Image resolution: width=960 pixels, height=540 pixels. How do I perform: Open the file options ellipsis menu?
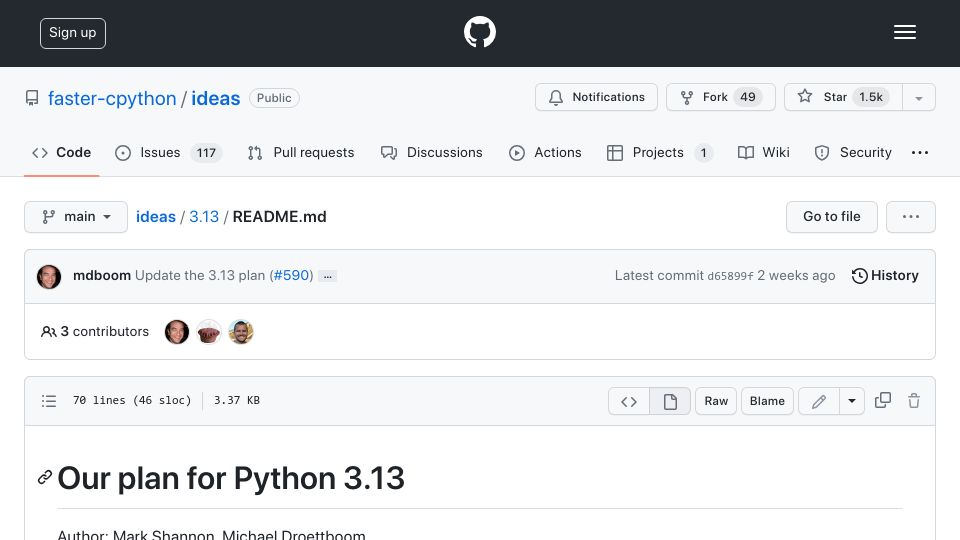tap(910, 217)
